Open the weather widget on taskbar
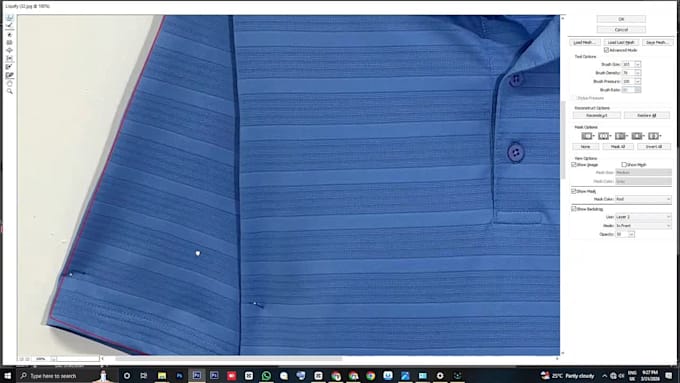680x383 pixels. tap(567, 376)
